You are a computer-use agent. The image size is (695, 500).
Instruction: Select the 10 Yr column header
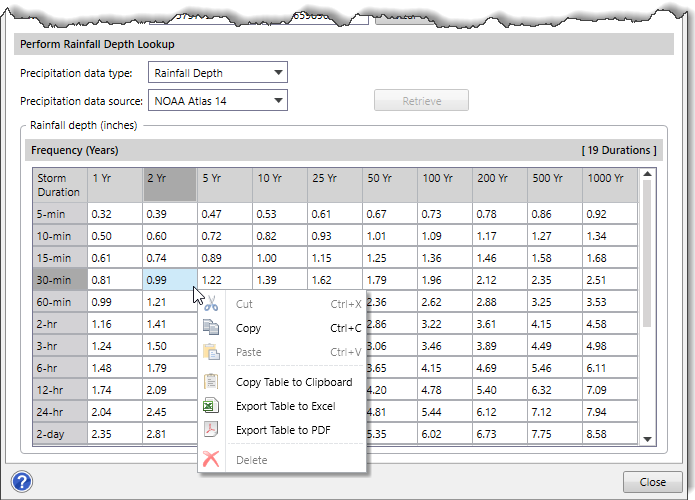click(280, 185)
